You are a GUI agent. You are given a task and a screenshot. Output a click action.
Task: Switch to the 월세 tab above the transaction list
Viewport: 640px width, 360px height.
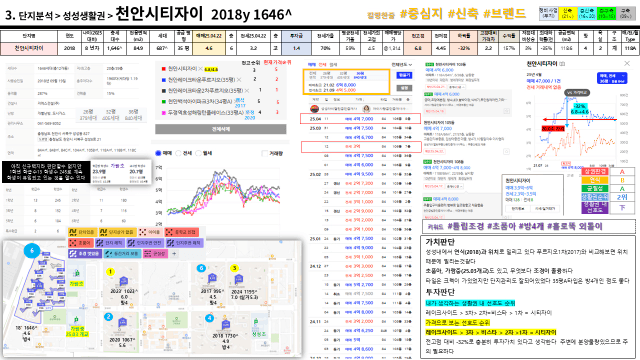pos(333,64)
